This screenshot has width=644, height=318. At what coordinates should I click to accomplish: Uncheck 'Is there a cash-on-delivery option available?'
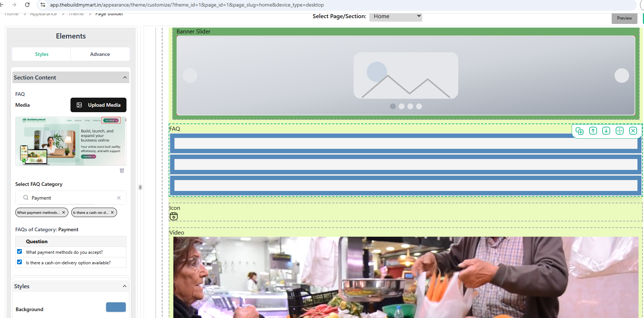tap(20, 262)
